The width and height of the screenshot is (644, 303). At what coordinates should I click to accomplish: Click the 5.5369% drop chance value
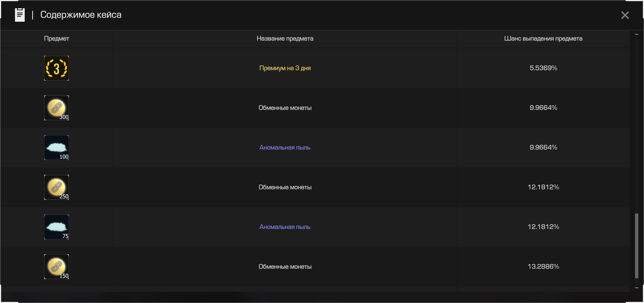point(543,68)
